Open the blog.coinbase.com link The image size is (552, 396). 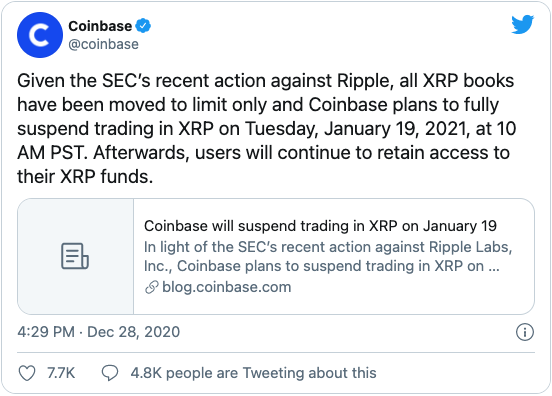227,287
